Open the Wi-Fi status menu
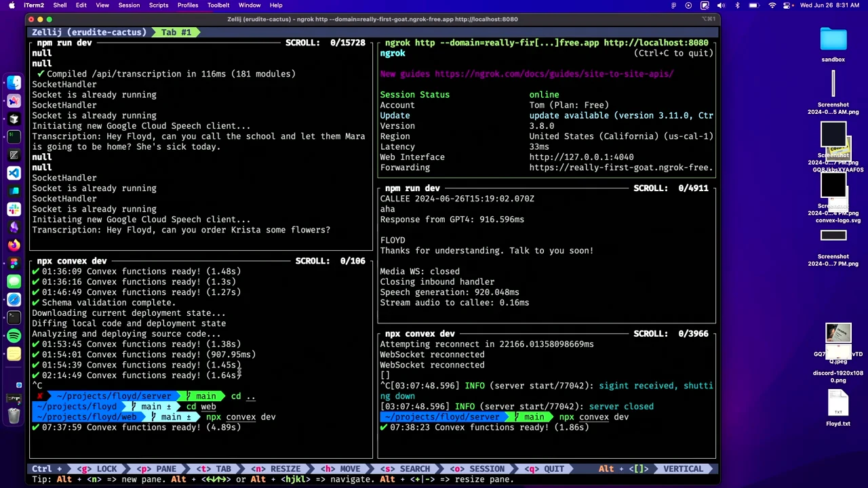 772,5
